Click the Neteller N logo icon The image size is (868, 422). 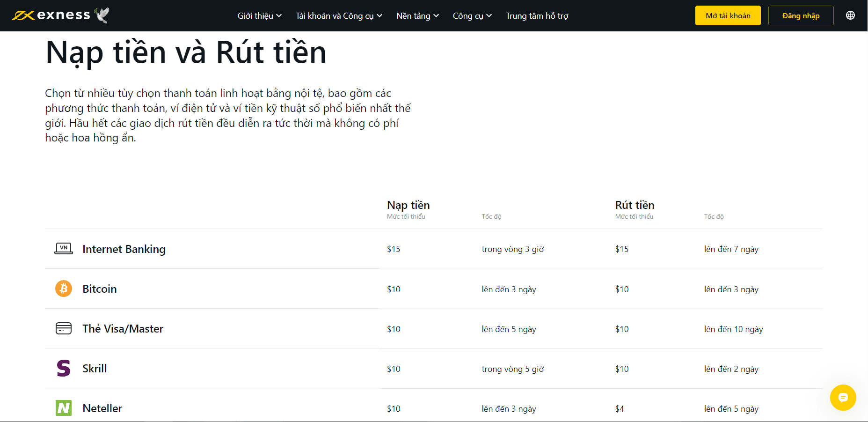tap(64, 408)
